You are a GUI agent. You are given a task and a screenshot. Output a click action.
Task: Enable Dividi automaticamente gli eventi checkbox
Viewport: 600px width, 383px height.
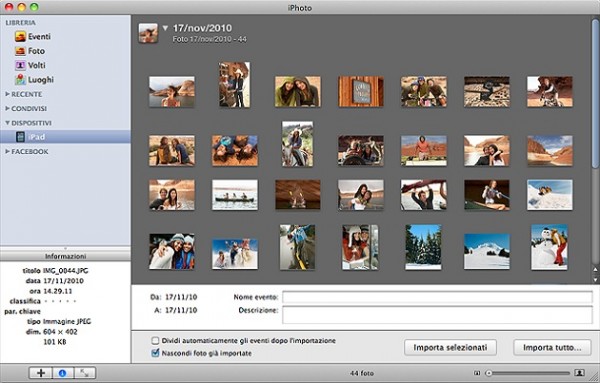point(155,341)
